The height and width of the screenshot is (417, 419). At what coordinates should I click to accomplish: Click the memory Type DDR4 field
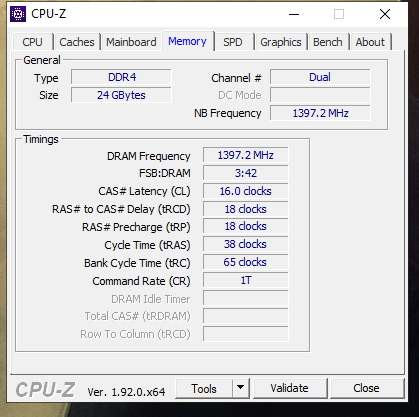[121, 77]
